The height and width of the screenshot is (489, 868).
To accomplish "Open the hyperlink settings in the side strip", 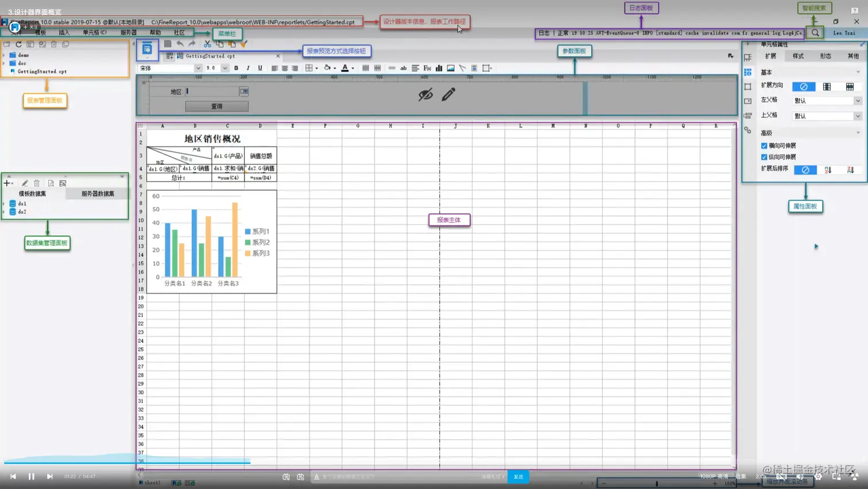I will click(x=747, y=130).
